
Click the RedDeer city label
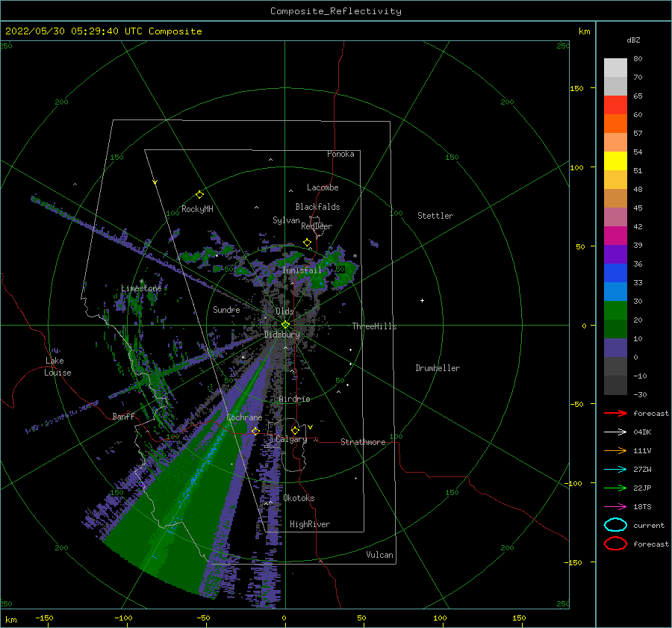[x=317, y=226]
